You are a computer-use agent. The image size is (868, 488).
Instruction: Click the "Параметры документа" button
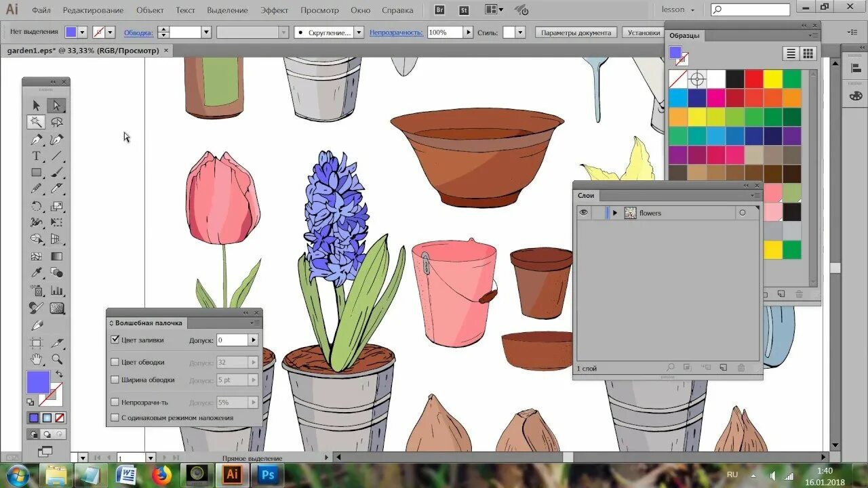point(576,33)
